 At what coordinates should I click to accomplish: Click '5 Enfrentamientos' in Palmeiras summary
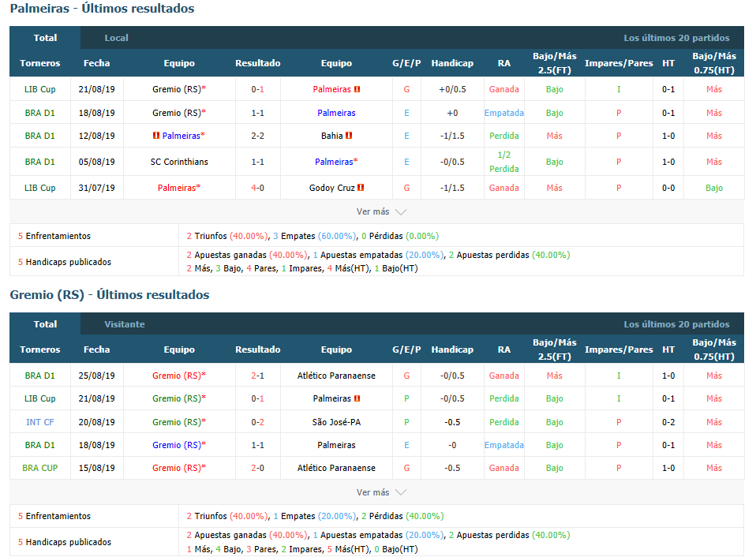[54, 236]
